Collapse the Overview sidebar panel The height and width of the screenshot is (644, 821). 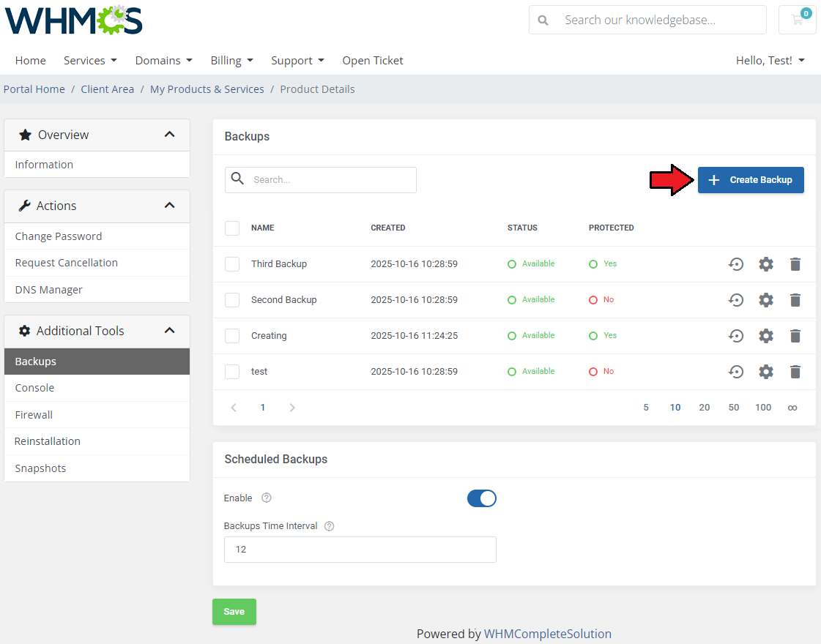(169, 135)
